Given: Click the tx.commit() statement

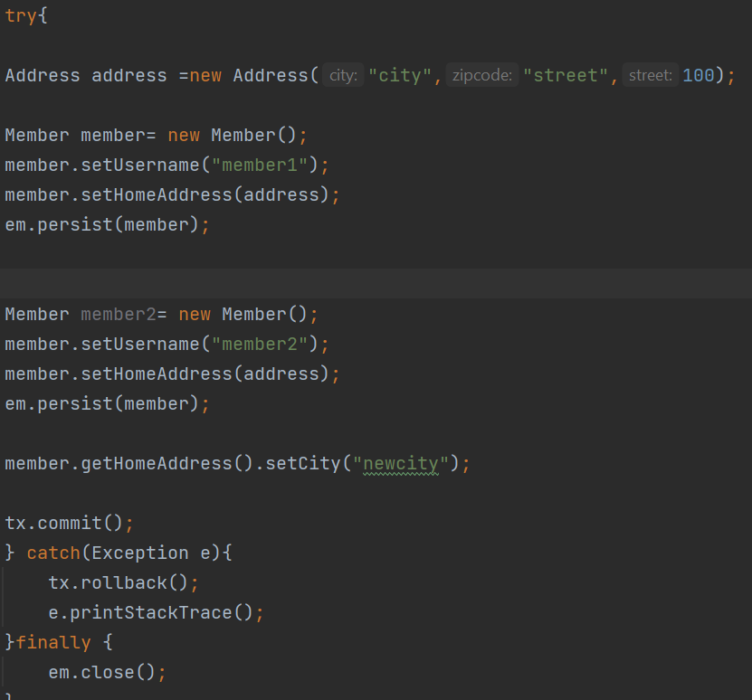Looking at the screenshot, I should [x=69, y=523].
